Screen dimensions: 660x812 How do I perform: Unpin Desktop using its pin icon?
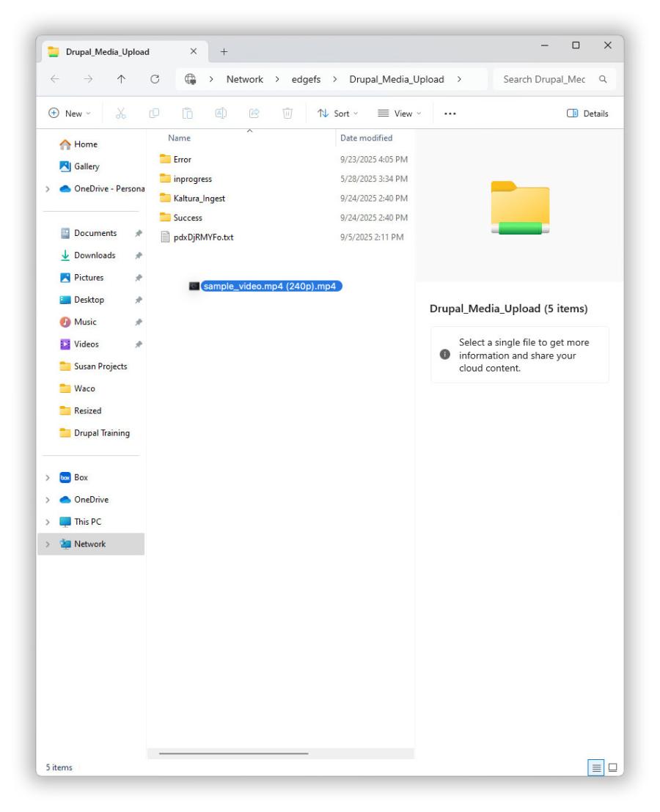139,300
